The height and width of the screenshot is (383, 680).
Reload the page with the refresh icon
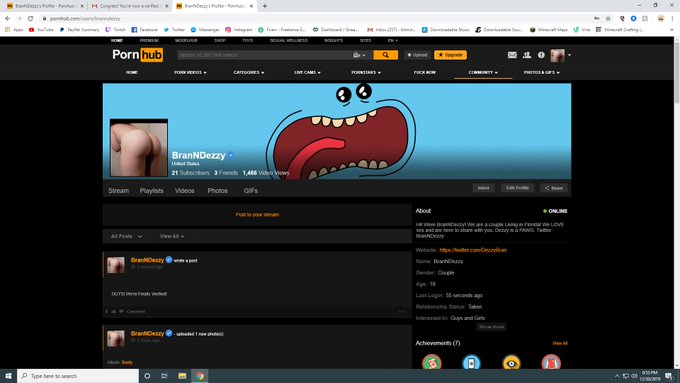(30, 18)
